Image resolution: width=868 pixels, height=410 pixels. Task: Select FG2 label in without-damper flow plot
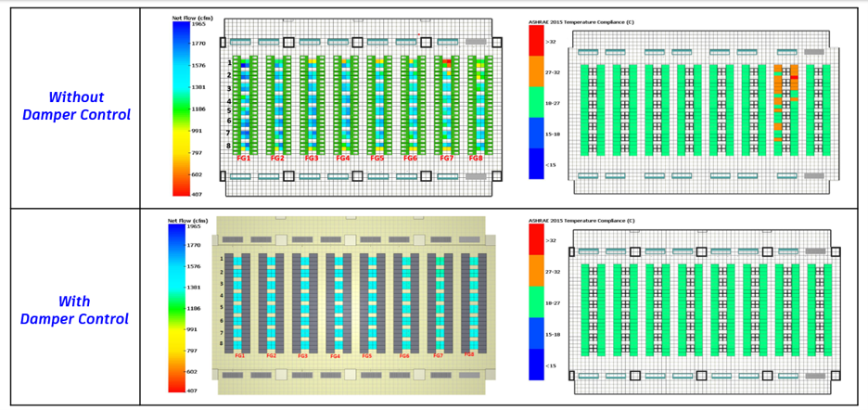[277, 159]
